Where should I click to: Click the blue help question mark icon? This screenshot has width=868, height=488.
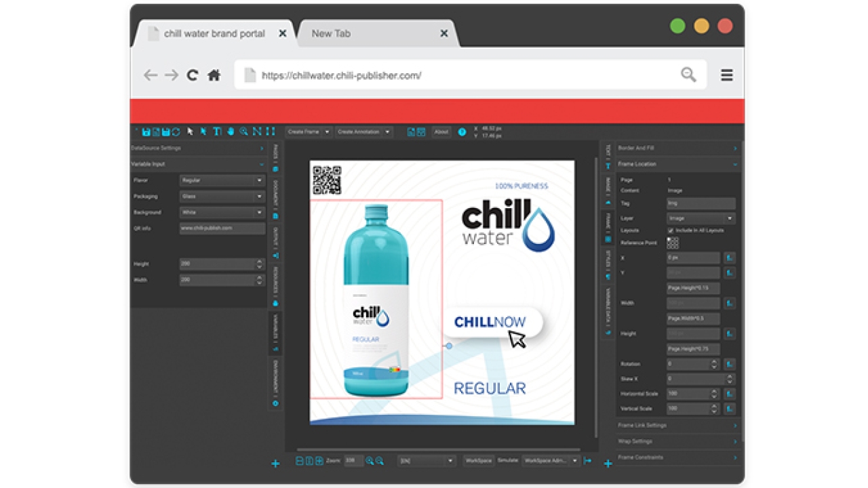pos(462,132)
